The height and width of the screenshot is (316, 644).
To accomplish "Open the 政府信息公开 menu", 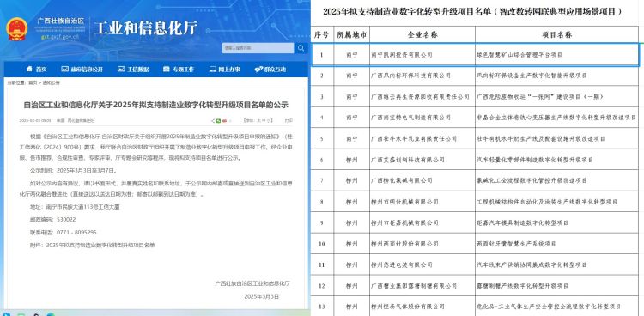I will (82, 70).
